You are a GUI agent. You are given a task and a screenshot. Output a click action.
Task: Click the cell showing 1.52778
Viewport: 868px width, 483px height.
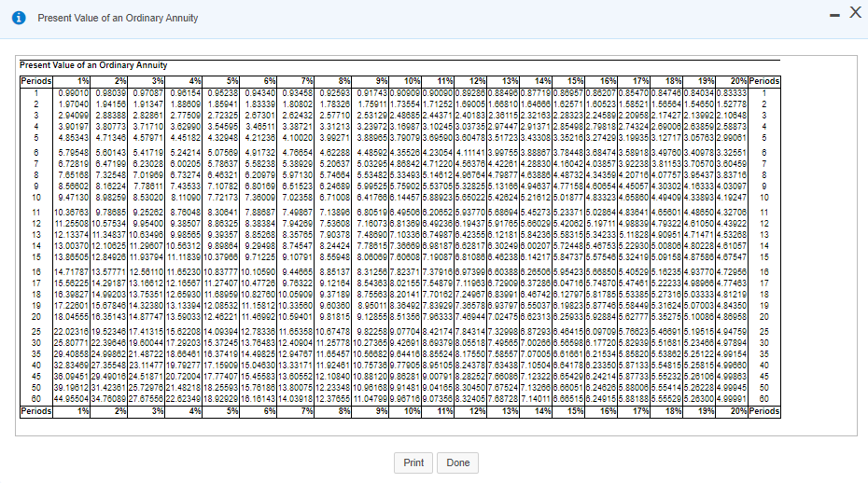pyautogui.click(x=732, y=104)
